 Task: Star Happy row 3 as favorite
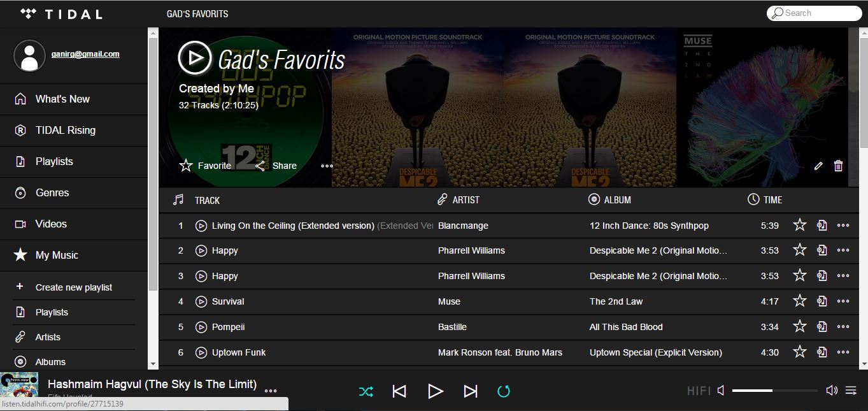point(800,275)
